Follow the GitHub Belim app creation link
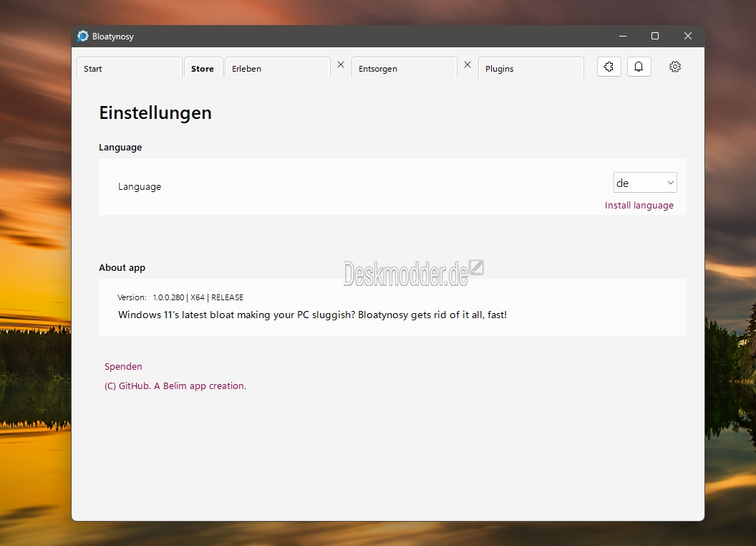This screenshot has height=546, width=756. click(175, 385)
